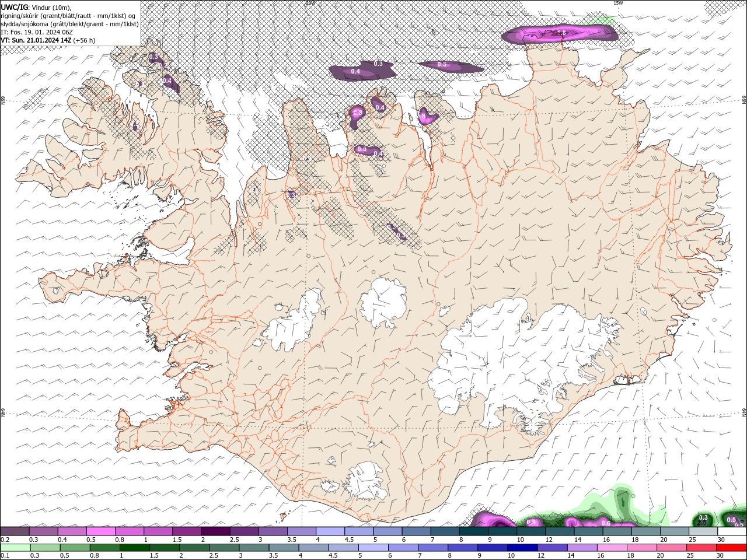Click the '0.9' contour label on the map
Image resolution: width=747 pixels, height=560 pixels.
531,522
